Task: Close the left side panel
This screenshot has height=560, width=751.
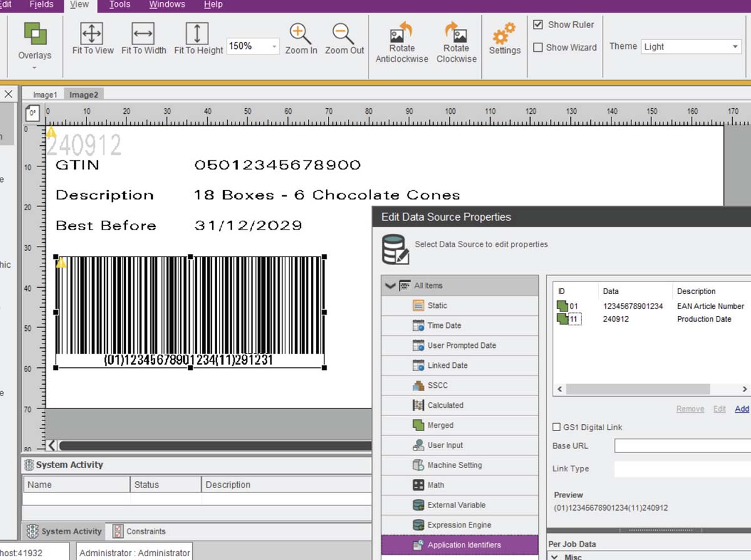Action: coord(9,94)
